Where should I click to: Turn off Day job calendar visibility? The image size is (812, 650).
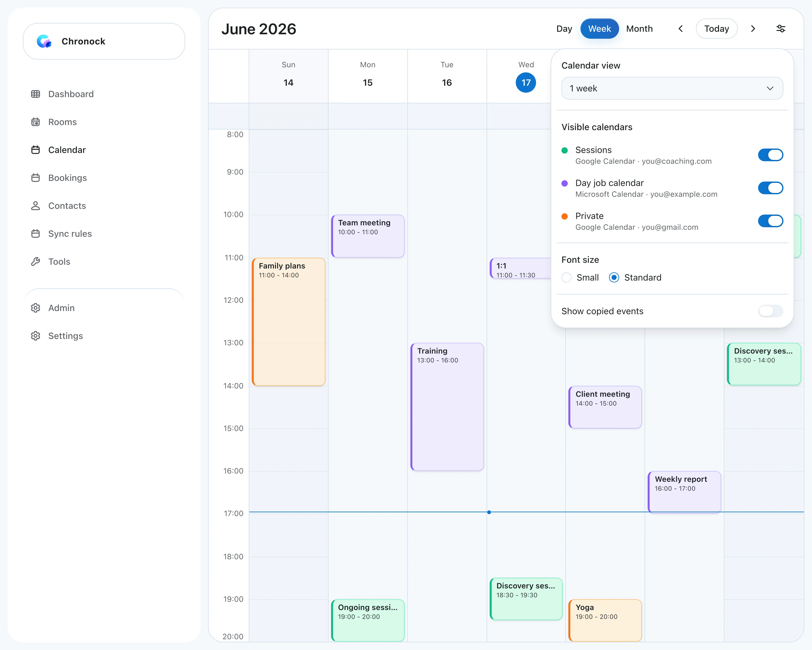point(770,188)
